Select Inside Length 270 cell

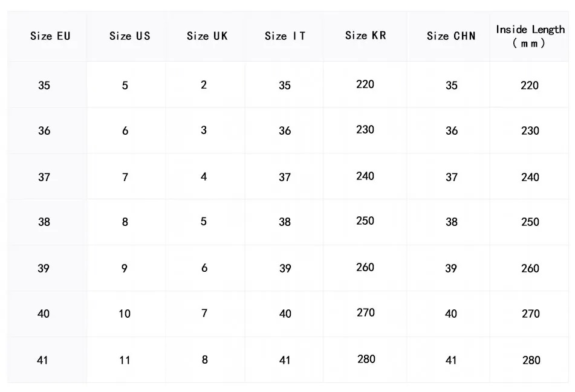tap(530, 314)
